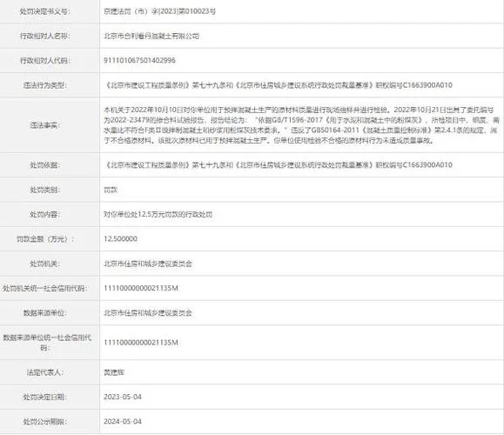Click the label "处罚决定书文号"
The image size is (504, 435).
coord(44,11)
